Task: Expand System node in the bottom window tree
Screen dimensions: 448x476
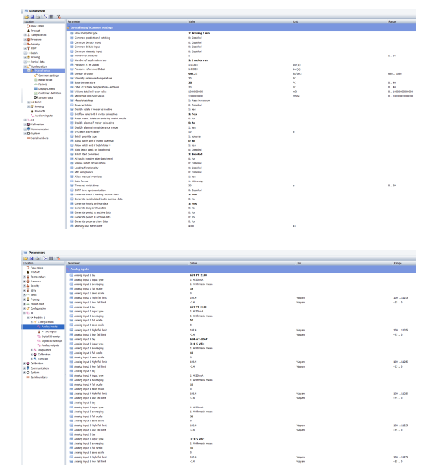Action: coord(25,373)
